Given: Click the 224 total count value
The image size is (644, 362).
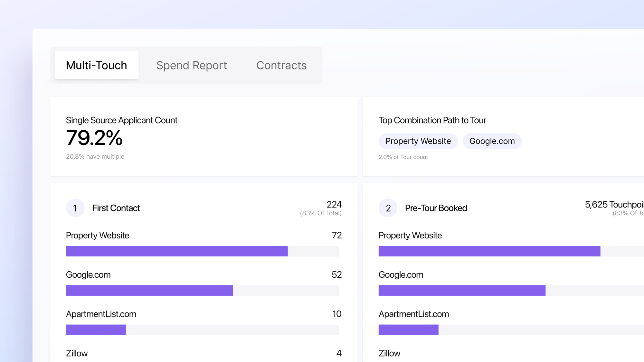Looking at the screenshot, I should (334, 204).
